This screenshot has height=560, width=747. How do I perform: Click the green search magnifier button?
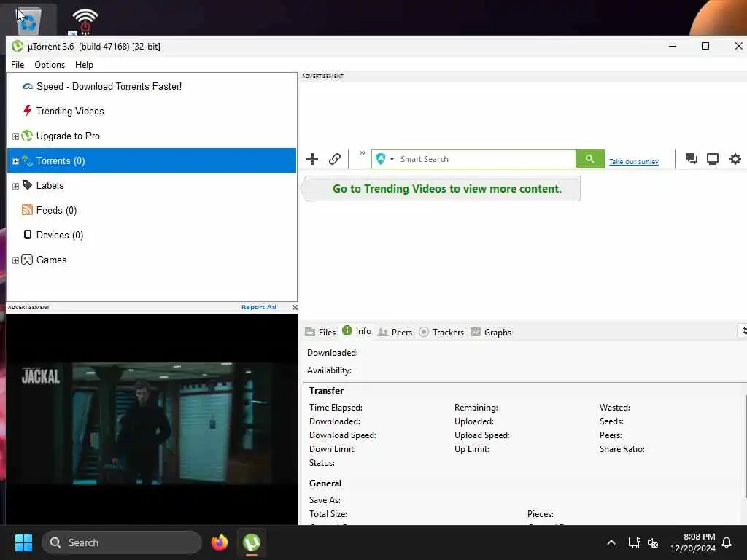pyautogui.click(x=589, y=158)
